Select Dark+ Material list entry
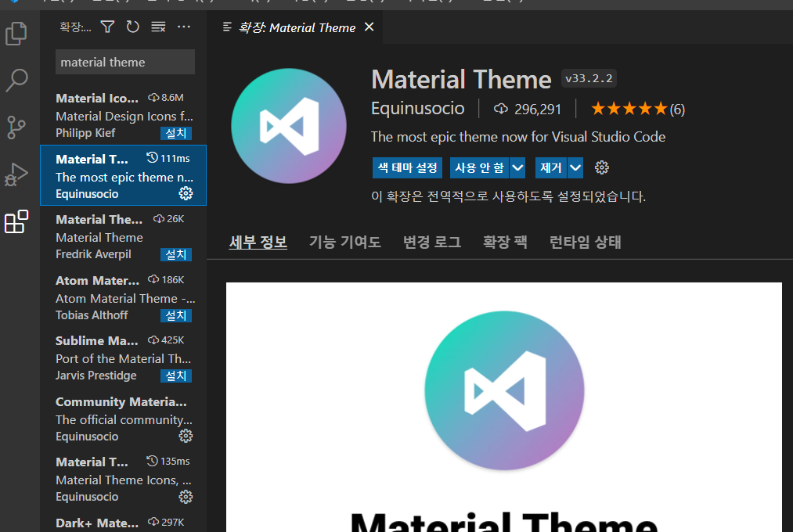Screen dimensions: 793x532 click(x=124, y=523)
